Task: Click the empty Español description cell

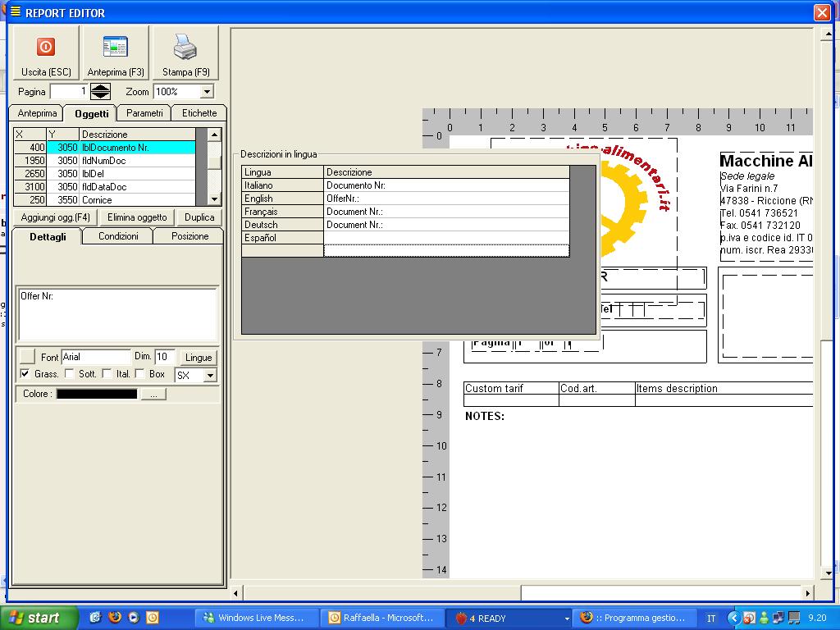Action: [446, 238]
